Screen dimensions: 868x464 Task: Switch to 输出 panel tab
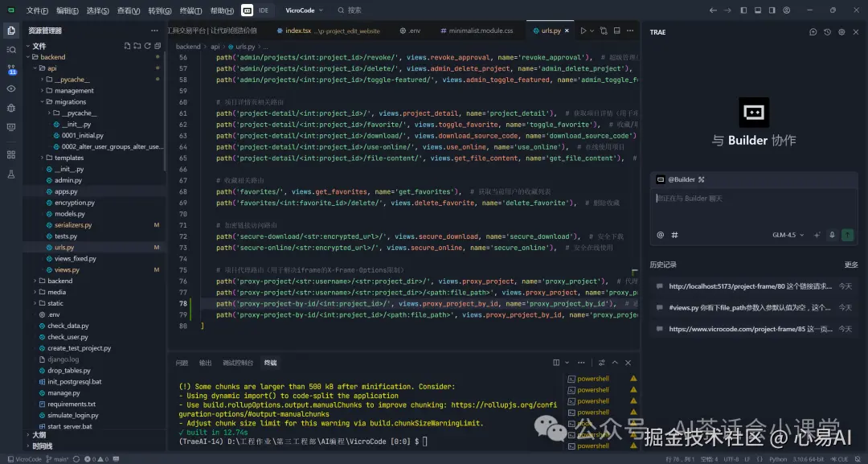(x=206, y=363)
